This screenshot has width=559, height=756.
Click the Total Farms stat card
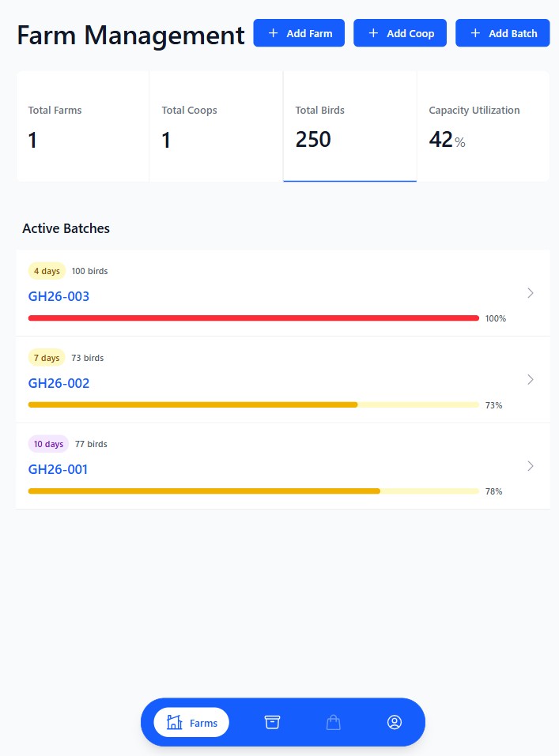[x=82, y=126]
